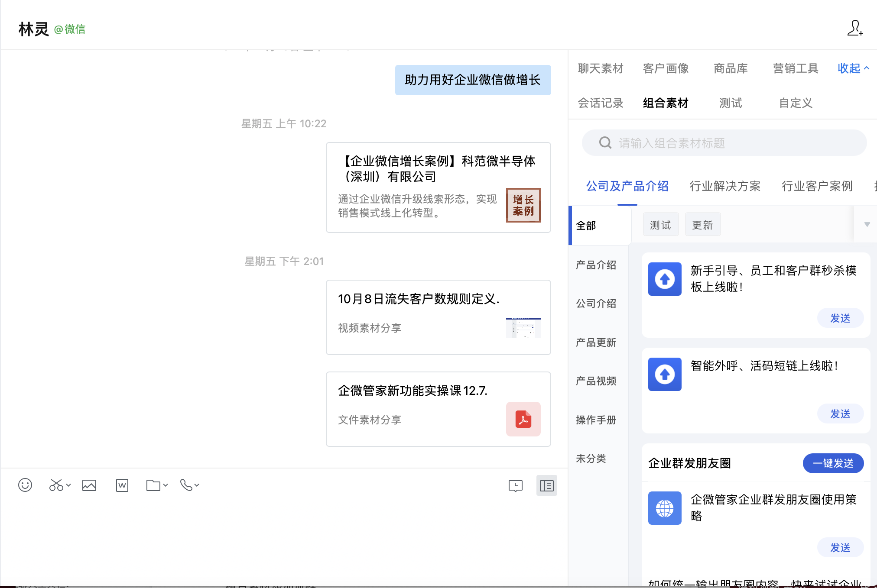Screen dimensions: 877x588
Task: Open the 商品库 tab
Action: click(x=731, y=68)
